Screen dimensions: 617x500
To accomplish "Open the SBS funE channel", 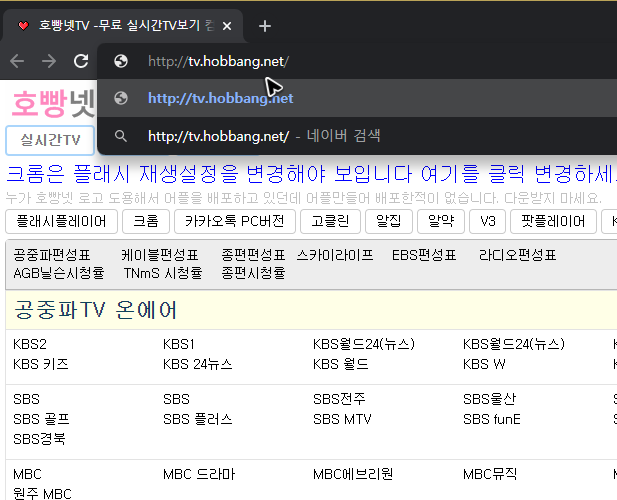I will point(491,419).
